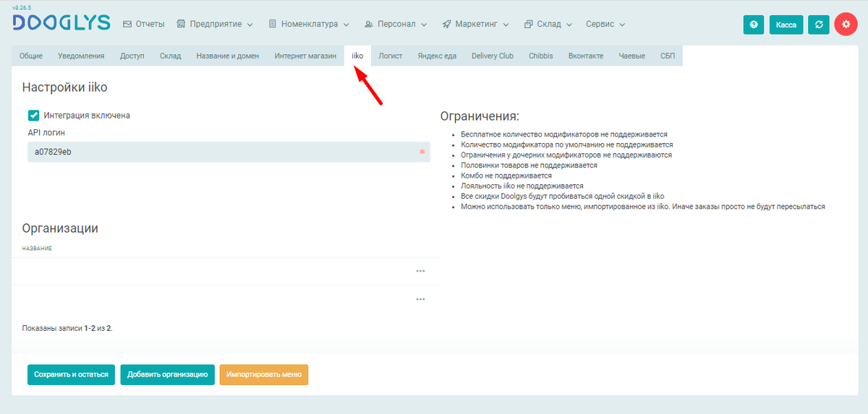The image size is (868, 414).
Task: Open the Название и домен tab
Action: click(x=228, y=56)
